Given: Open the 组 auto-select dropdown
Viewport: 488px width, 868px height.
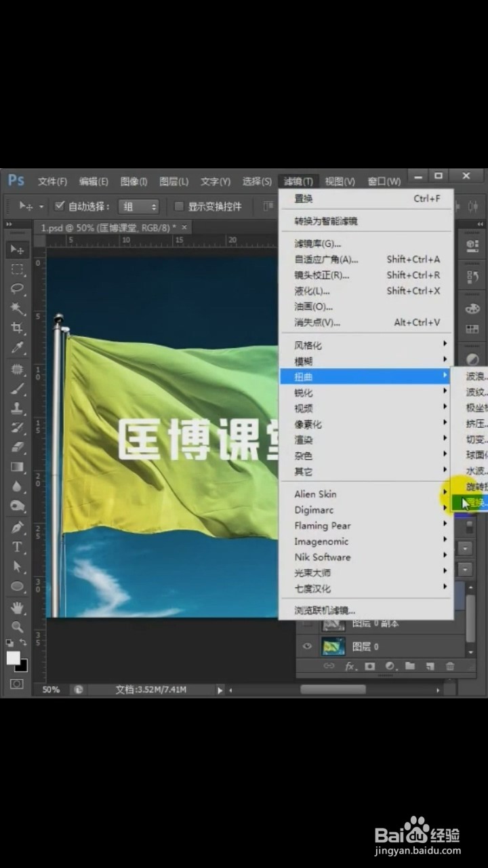Looking at the screenshot, I should [138, 206].
